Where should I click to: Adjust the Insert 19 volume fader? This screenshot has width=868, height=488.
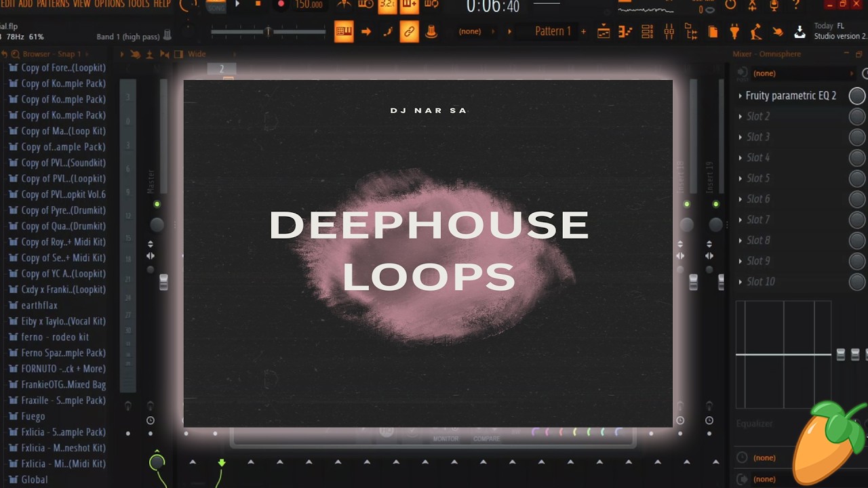click(722, 282)
